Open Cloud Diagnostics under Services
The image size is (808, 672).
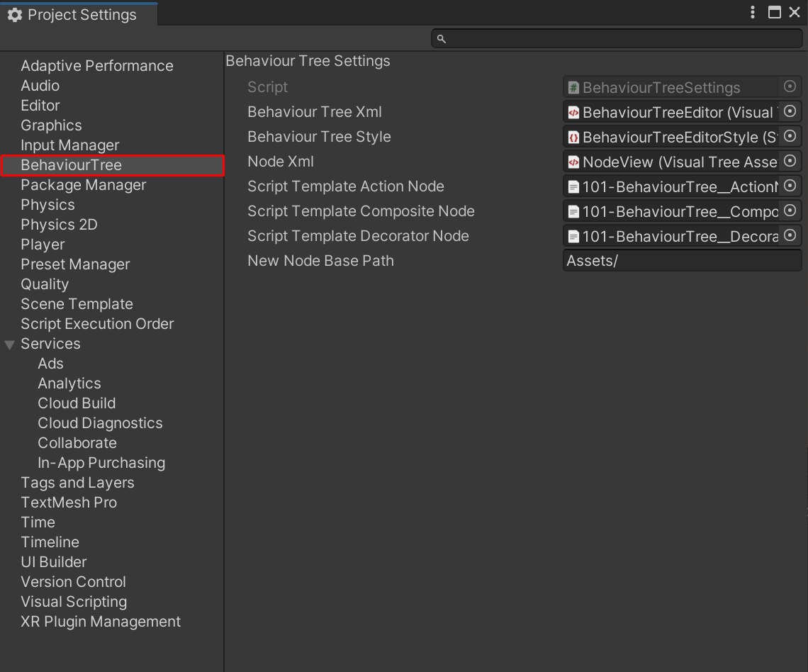(100, 423)
